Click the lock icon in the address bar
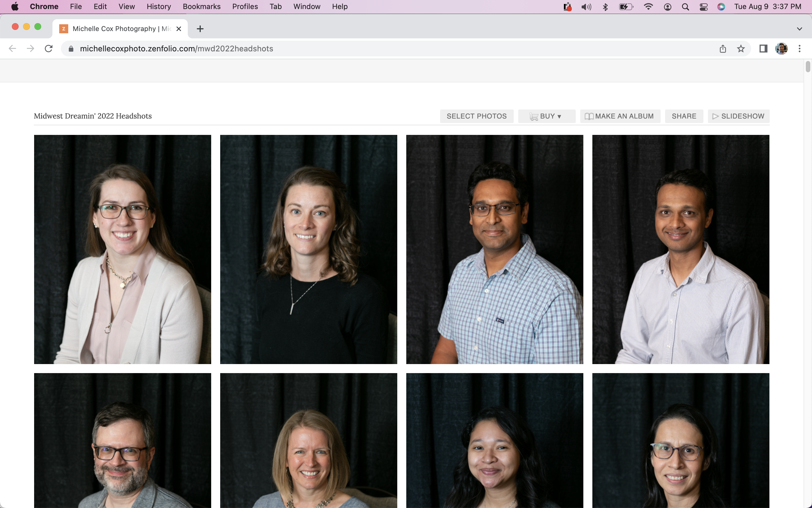The width and height of the screenshot is (812, 508). tap(71, 49)
